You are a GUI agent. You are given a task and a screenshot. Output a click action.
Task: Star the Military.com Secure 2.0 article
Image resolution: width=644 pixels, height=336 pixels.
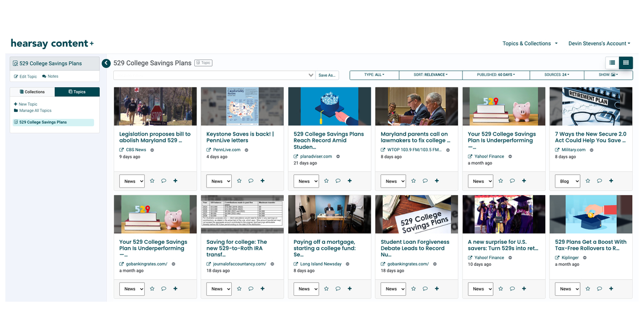587,181
